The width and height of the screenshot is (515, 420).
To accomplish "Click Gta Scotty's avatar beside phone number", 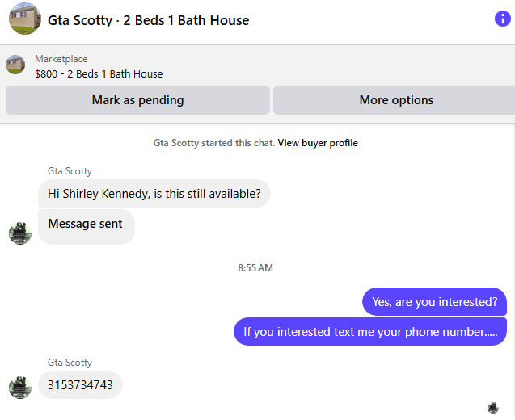I will tap(19, 387).
